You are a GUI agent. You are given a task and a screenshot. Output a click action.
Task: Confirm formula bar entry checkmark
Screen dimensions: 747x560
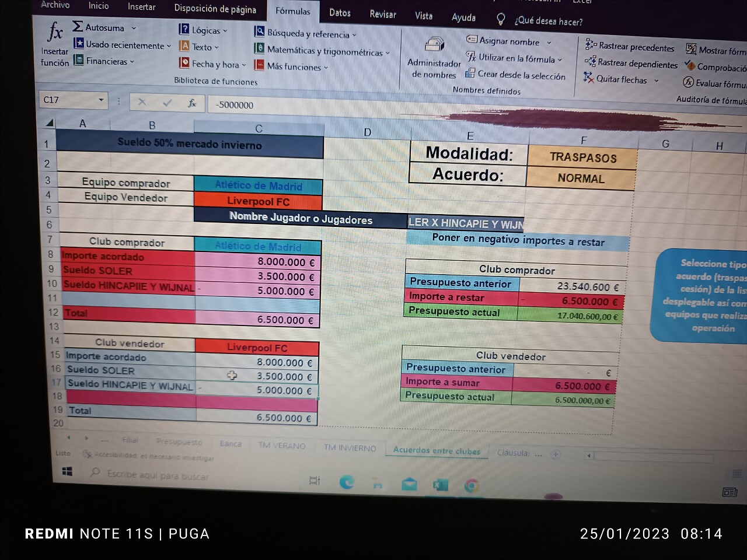pos(167,103)
